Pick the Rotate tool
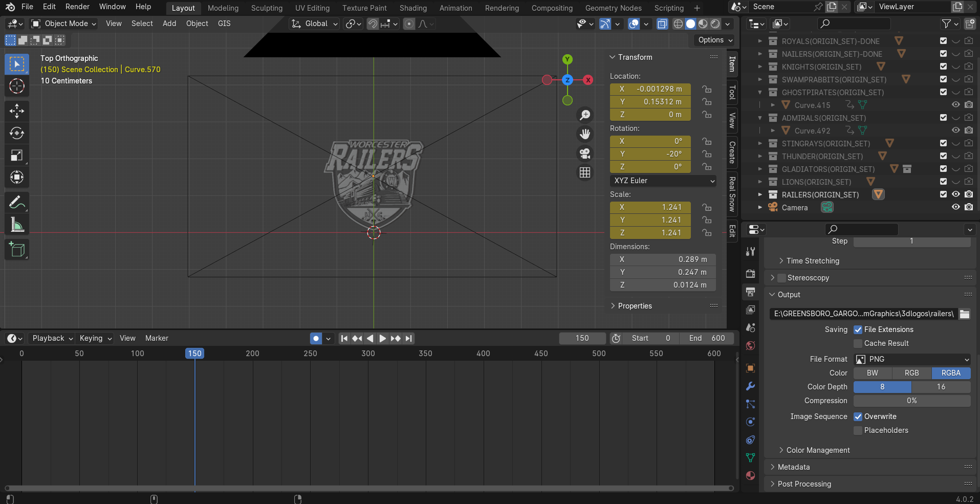Viewport: 980px width, 504px height. (17, 133)
